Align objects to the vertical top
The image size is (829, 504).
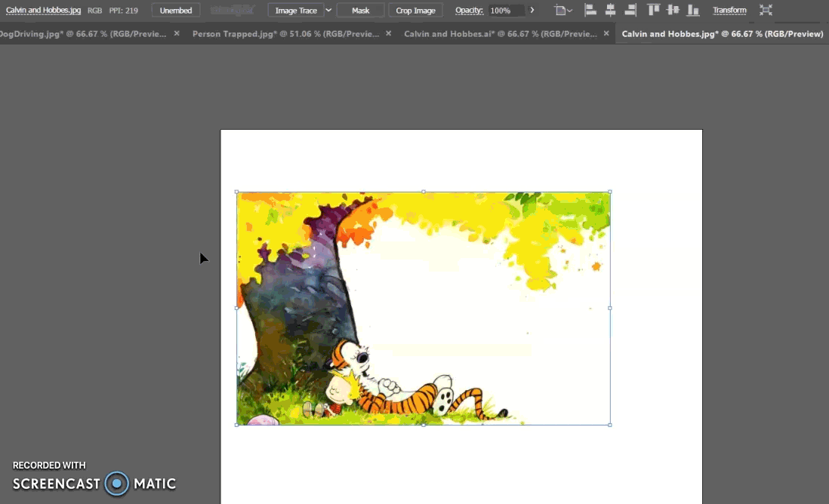(654, 10)
